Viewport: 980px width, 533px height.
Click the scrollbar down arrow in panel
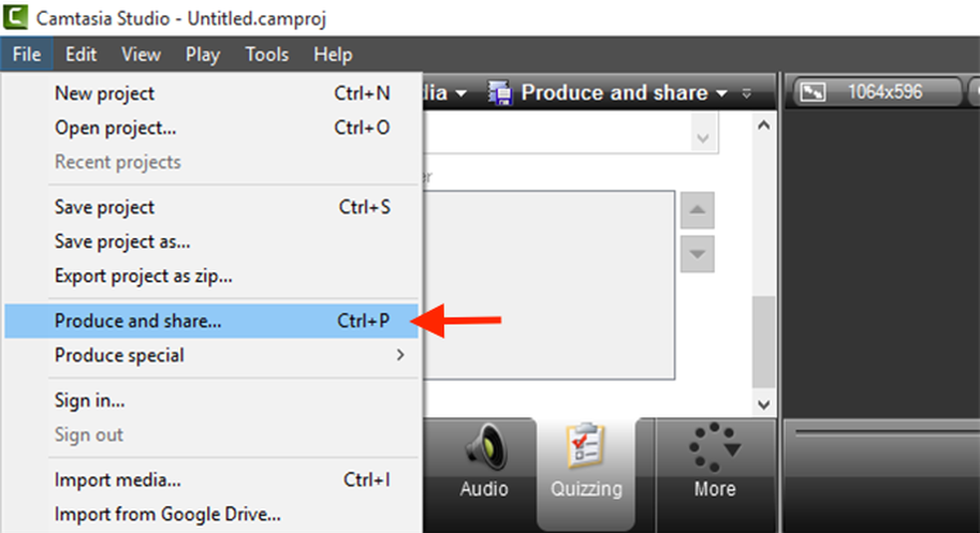pos(763,404)
